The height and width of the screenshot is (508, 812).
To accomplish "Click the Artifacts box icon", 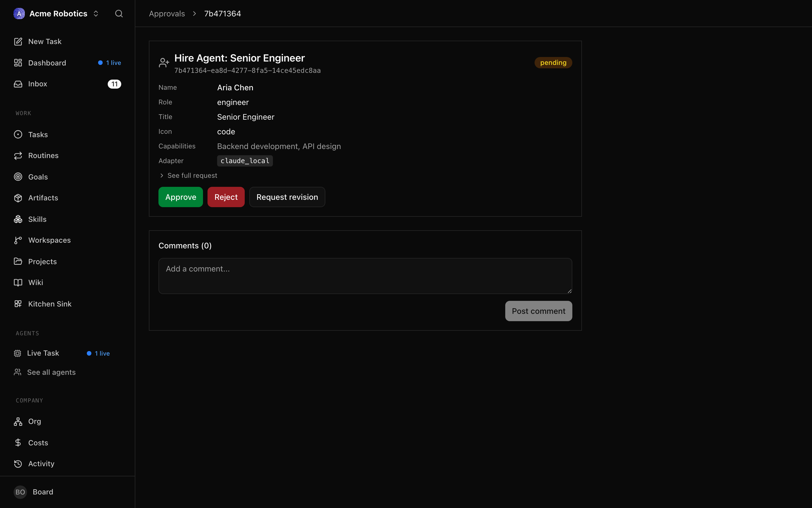I will tap(18, 198).
